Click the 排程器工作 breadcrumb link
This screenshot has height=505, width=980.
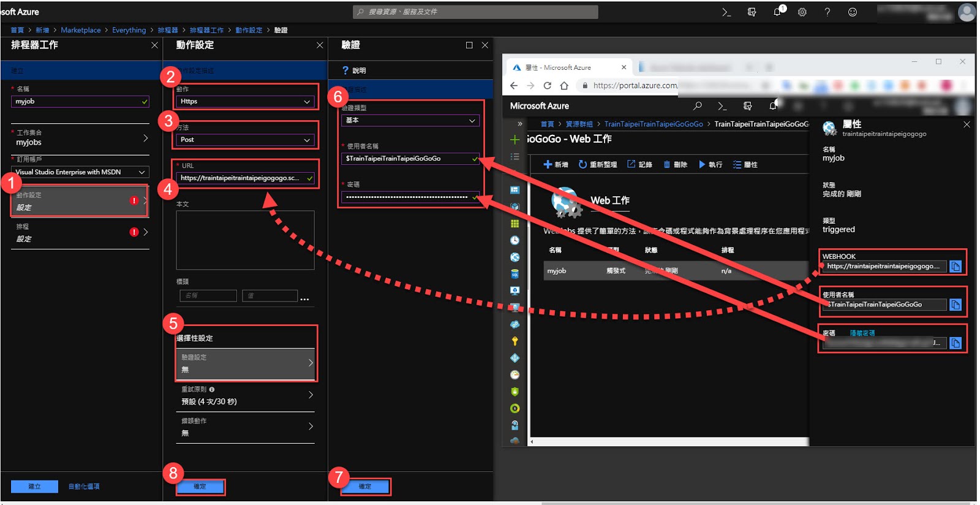point(206,30)
